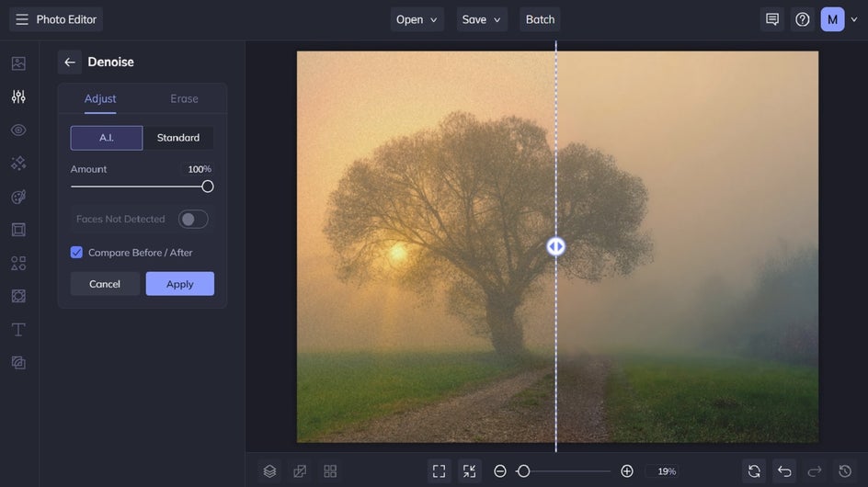The image size is (868, 487).
Task: Click the zoom slider handle
Action: 523,471
